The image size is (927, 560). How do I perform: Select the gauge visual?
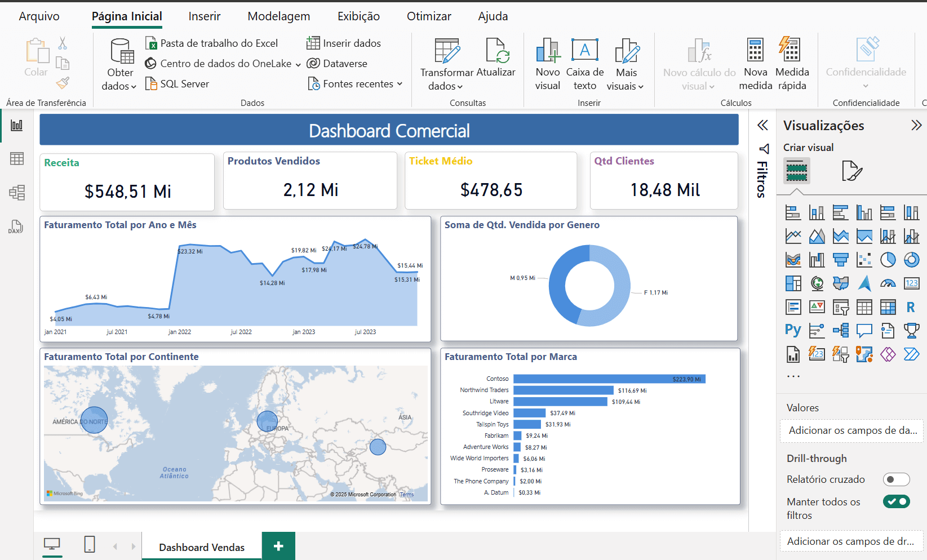coord(888,283)
